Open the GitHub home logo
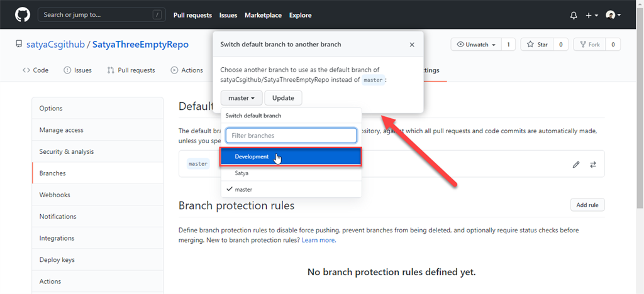 pos(23,14)
